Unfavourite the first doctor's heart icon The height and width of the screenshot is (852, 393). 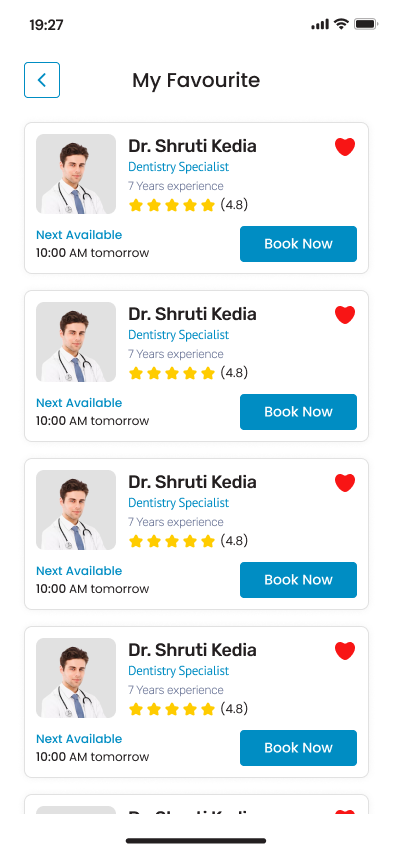click(345, 147)
